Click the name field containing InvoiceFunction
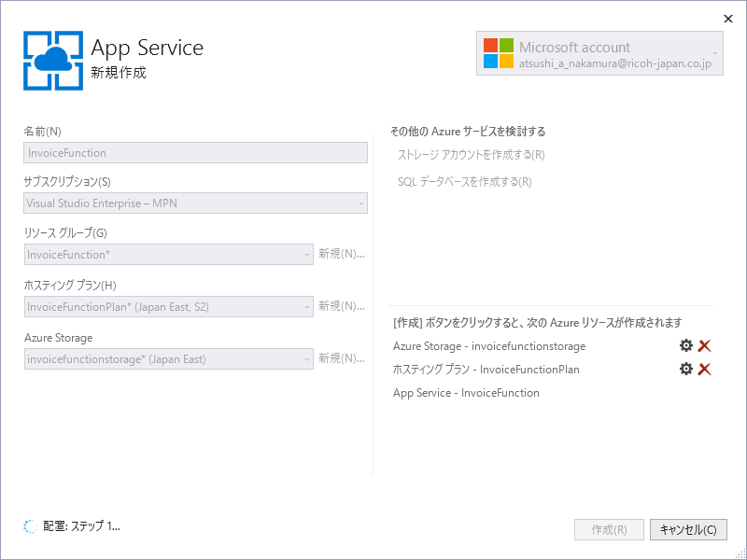Image resolution: width=747 pixels, height=560 pixels. [x=195, y=153]
